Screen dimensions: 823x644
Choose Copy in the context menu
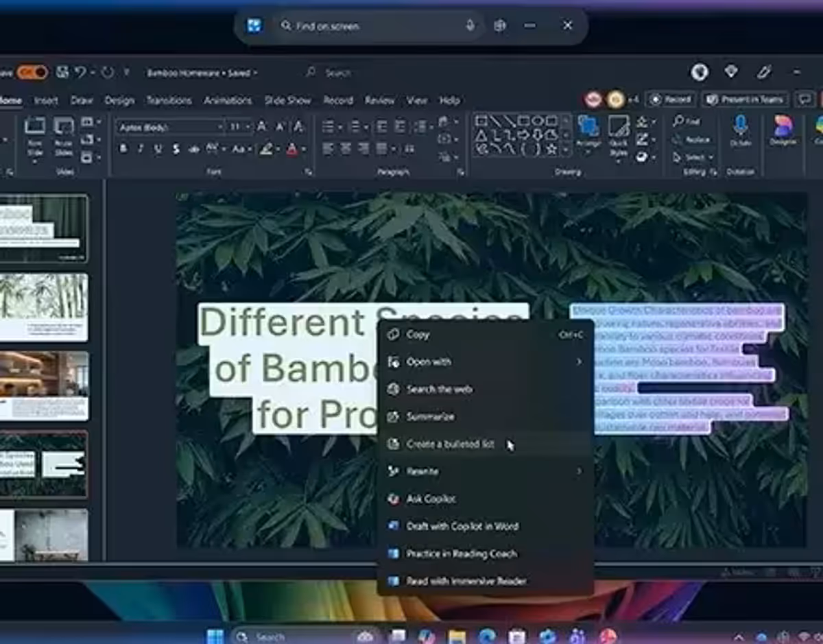tap(485, 335)
